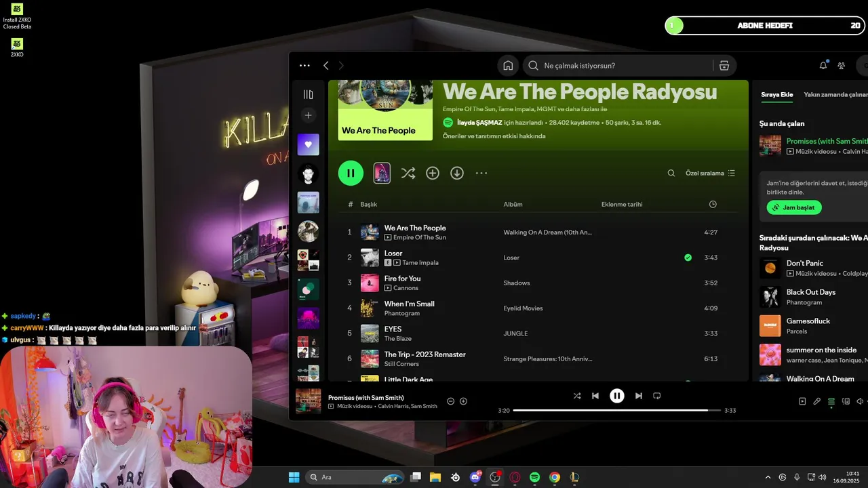Open the three-dot app menu at top left
Viewport: 868px width, 488px height.
tap(304, 66)
